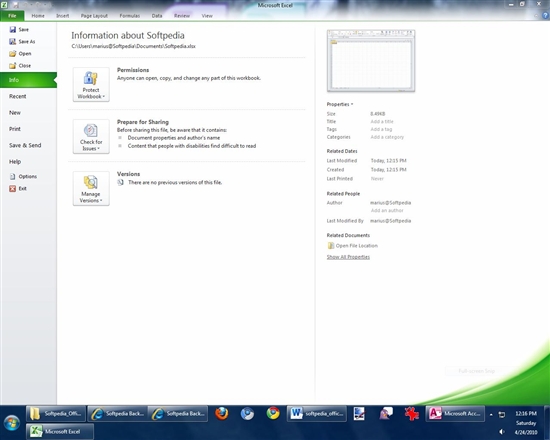Select Info in the Backstage sidebar
Image resolution: width=550 pixels, height=440 pixels.
28,80
